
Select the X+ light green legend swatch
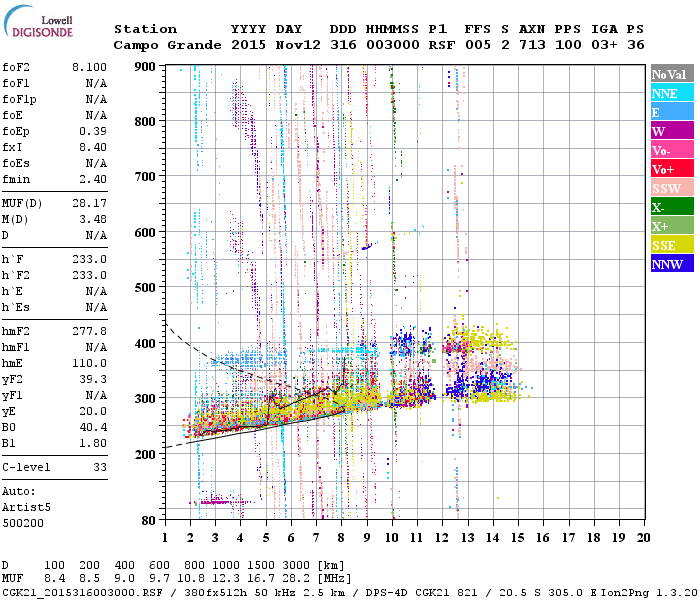pos(672,226)
